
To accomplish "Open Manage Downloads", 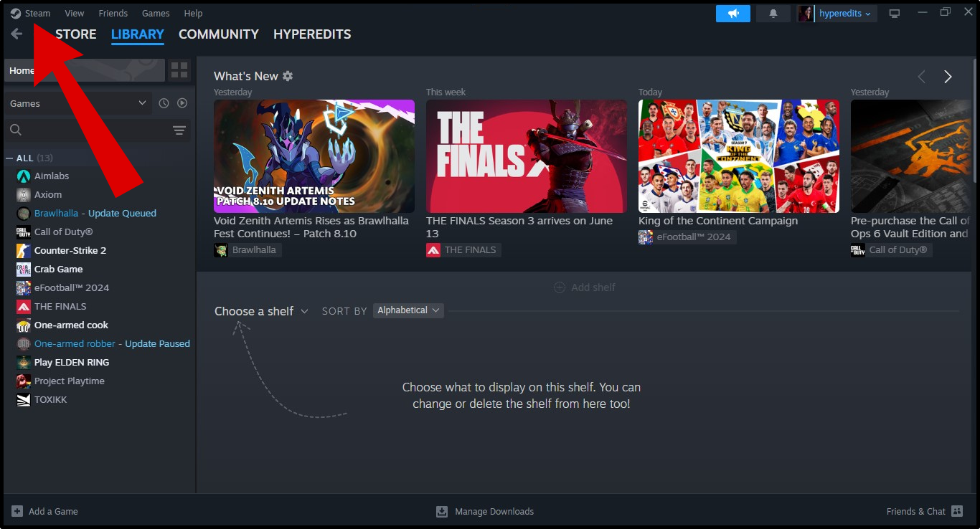I will click(485, 511).
